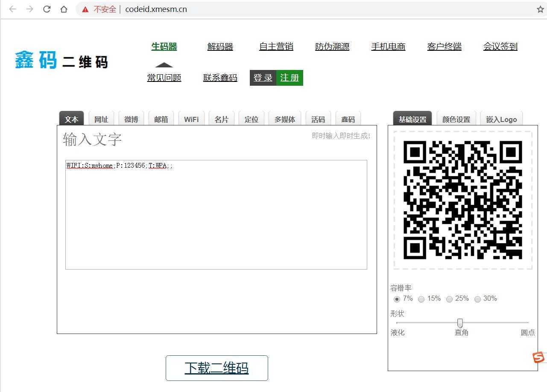Switch to the 颜色设置 tab
This screenshot has height=392, width=547.
(x=456, y=119)
